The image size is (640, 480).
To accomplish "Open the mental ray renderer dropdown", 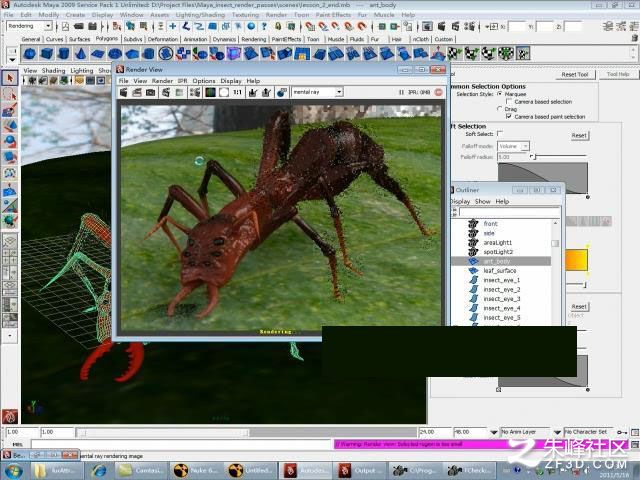I will click(317, 92).
